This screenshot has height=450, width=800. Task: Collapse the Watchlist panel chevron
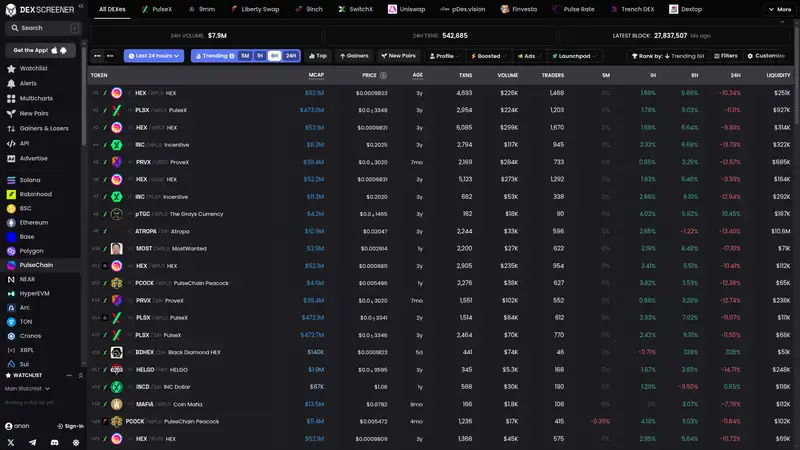(81, 376)
